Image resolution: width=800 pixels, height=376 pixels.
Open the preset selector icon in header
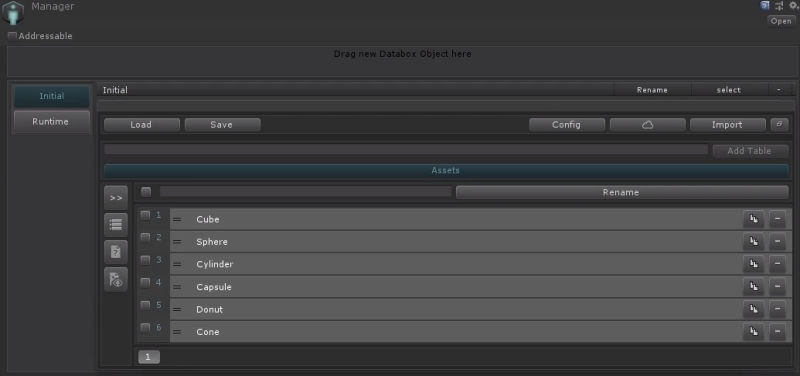[779, 6]
